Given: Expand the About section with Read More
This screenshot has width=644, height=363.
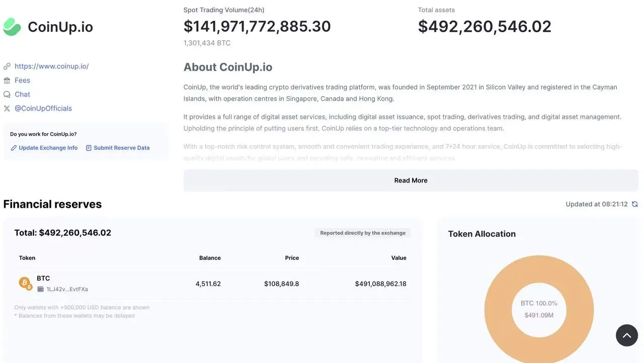Looking at the screenshot, I should (411, 180).
